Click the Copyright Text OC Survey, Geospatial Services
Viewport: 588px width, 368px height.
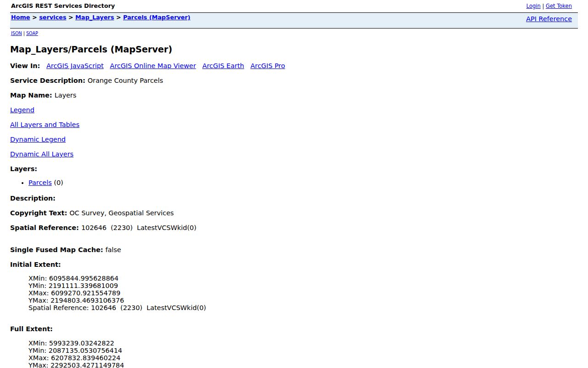(x=122, y=213)
